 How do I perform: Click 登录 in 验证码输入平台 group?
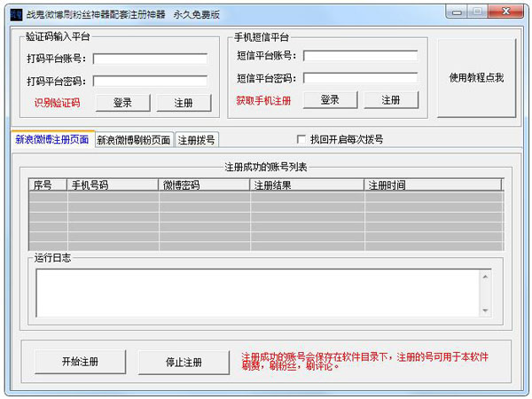(123, 103)
